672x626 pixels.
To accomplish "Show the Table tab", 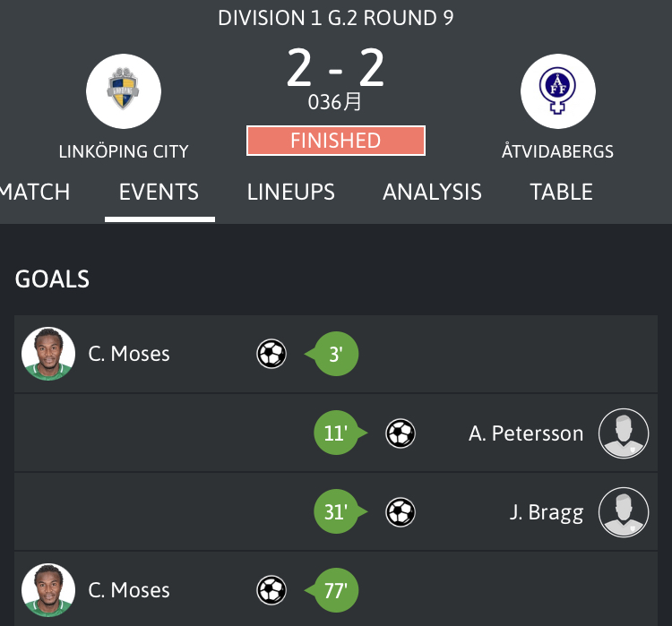I will (x=561, y=192).
